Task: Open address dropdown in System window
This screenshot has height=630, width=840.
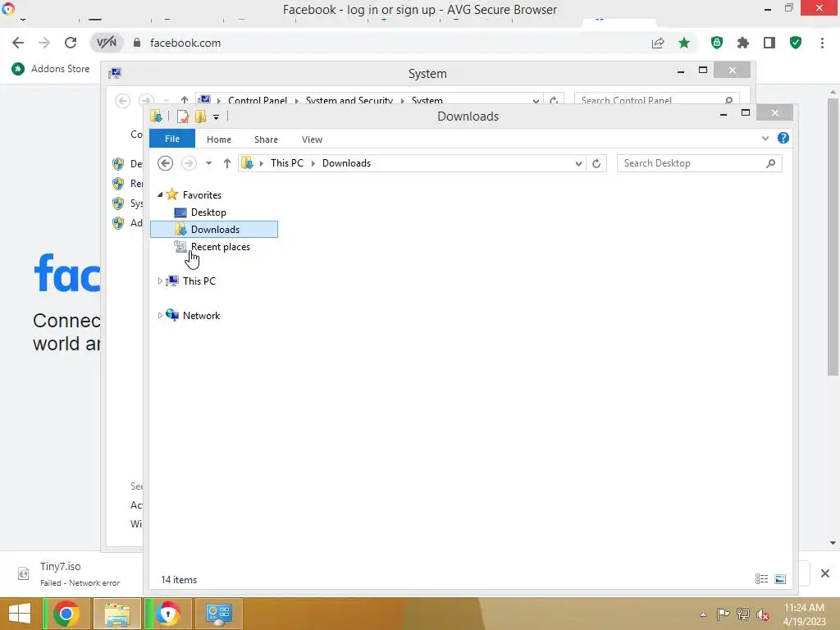Action: click(535, 100)
